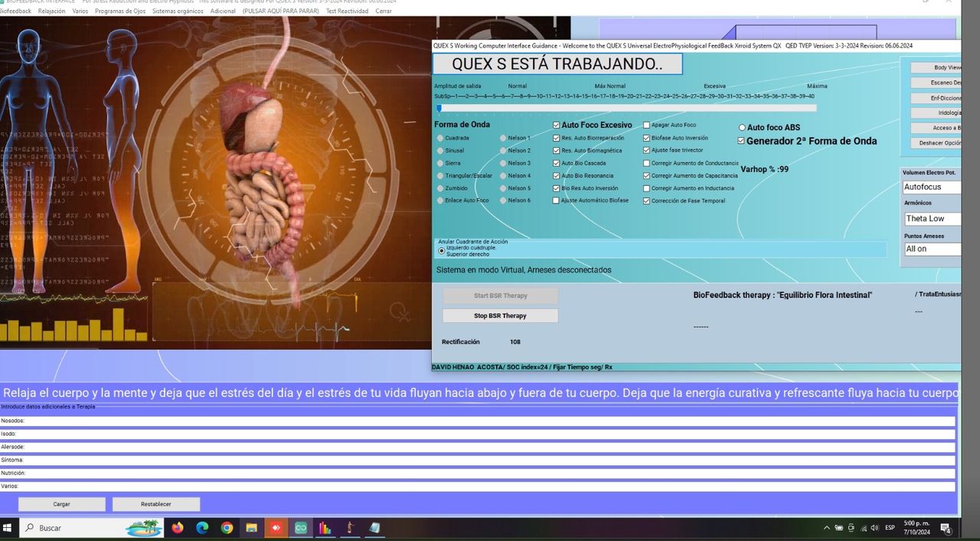Click the output amplitude slider handle
980x541 pixels.
tap(439, 108)
